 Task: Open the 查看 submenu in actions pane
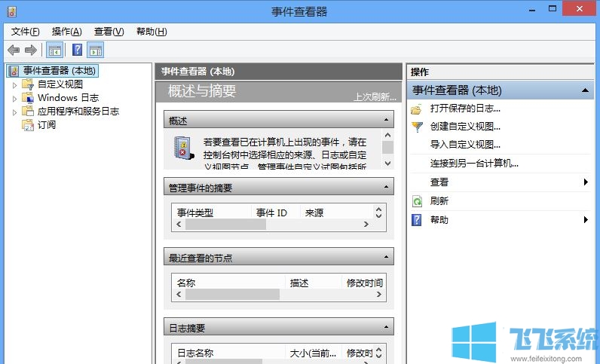click(439, 182)
